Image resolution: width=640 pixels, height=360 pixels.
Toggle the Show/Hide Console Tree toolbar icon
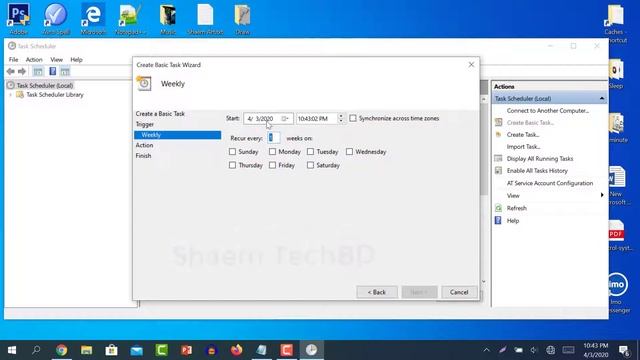(38, 71)
